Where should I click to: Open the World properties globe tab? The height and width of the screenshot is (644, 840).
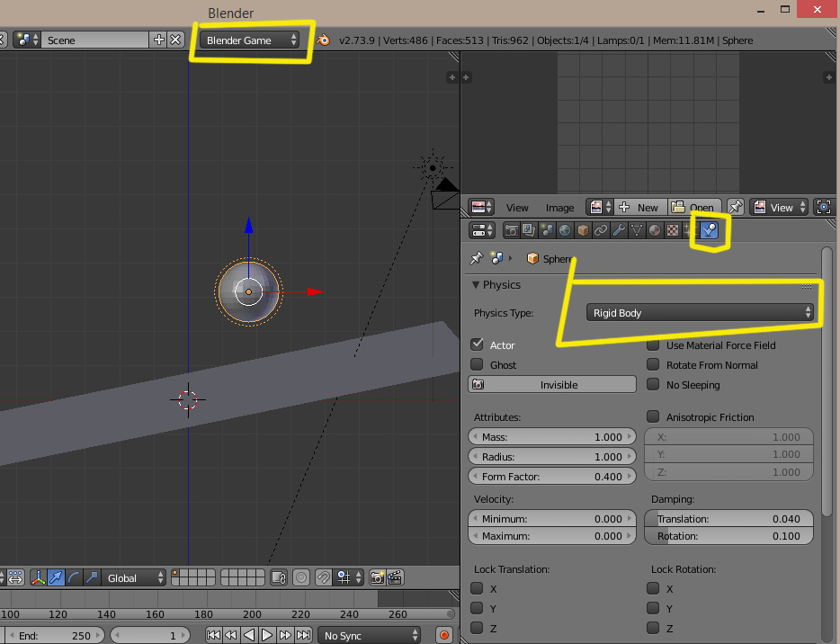coord(565,230)
